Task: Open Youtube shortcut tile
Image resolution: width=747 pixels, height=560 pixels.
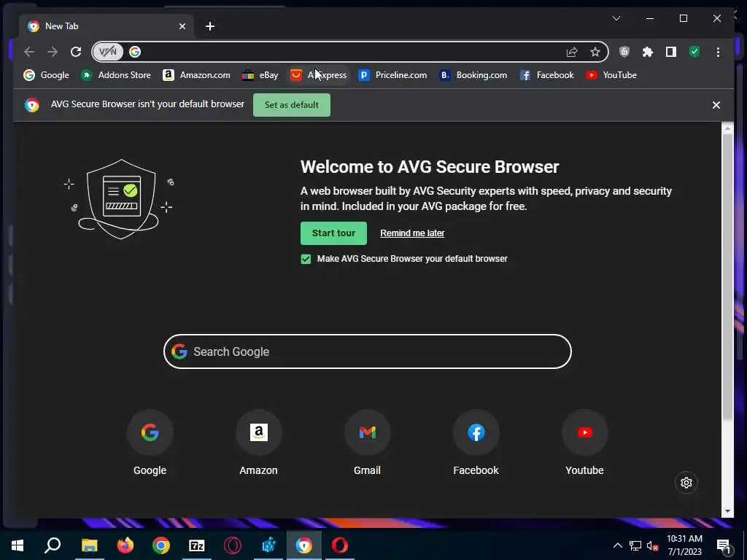Action: pyautogui.click(x=584, y=443)
